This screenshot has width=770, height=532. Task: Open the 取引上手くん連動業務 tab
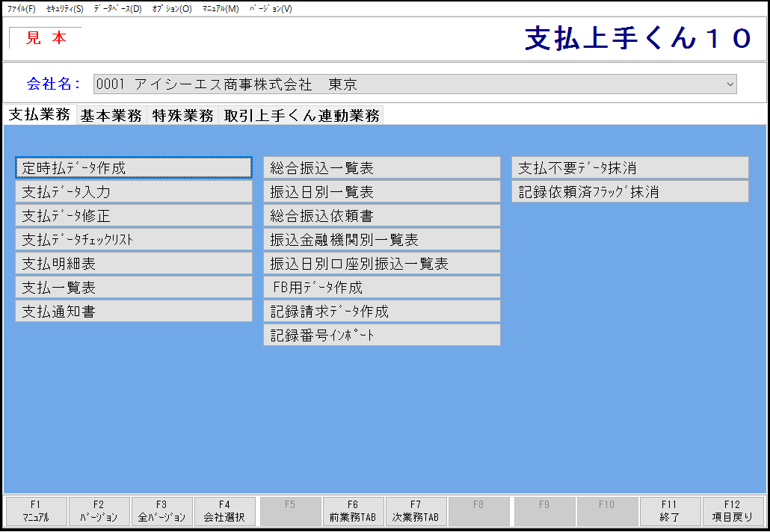[x=301, y=115]
